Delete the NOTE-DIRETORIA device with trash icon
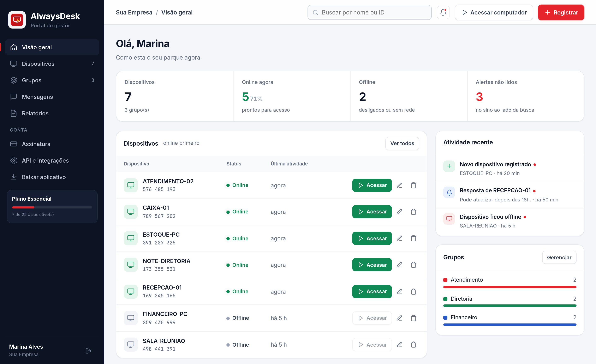596x364 pixels. click(x=413, y=265)
